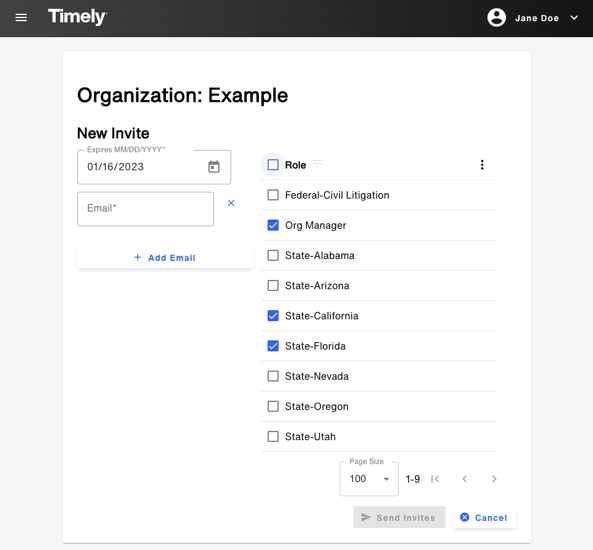The height and width of the screenshot is (550, 593).
Task: Check the State-Utah role
Action: pos(273,437)
